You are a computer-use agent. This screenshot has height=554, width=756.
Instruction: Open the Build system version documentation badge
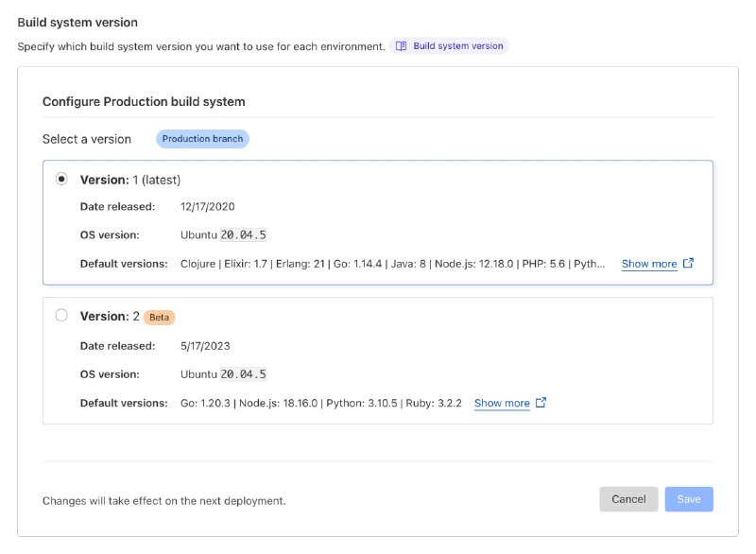pyautogui.click(x=452, y=44)
